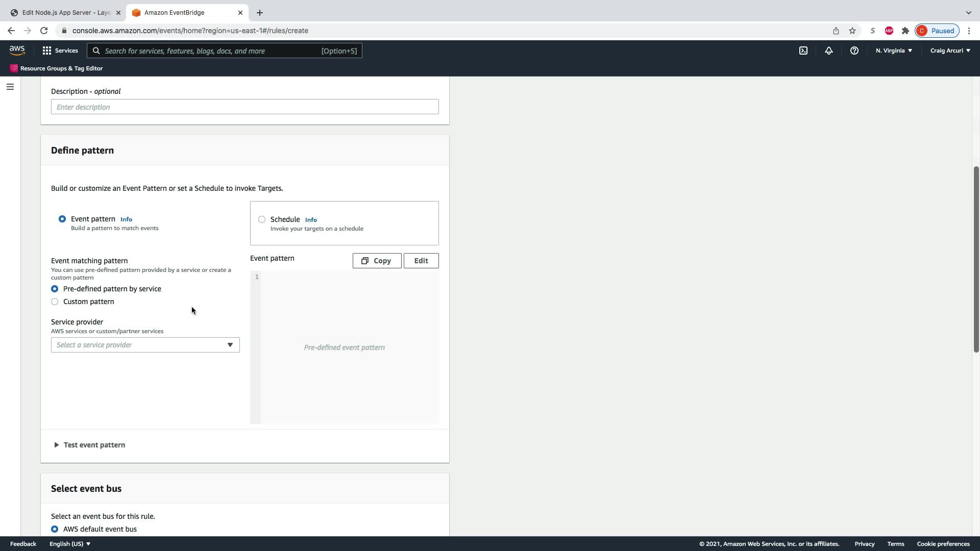Click the help question mark icon
This screenshot has height=551, width=980.
point(854,51)
